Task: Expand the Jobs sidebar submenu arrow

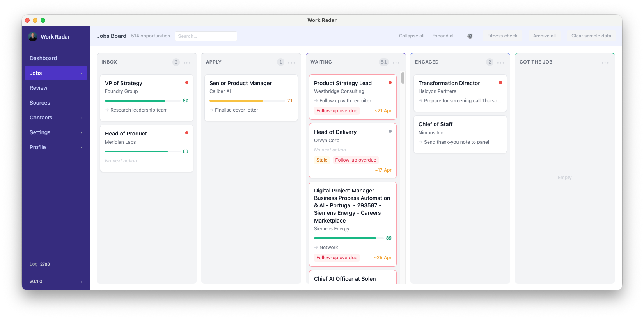Action: pyautogui.click(x=82, y=73)
